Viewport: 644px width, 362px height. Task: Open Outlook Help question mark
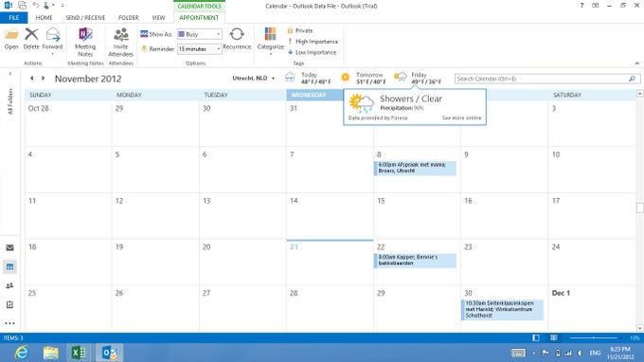pos(581,6)
